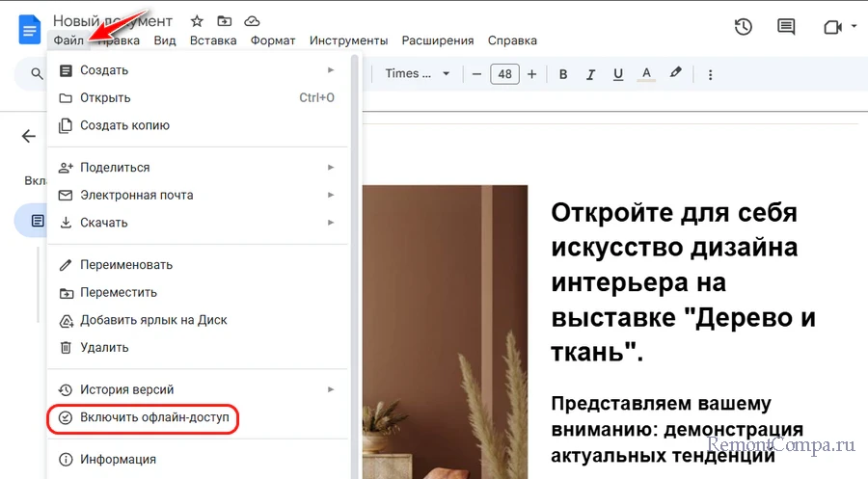Toggle italic formatting
Viewport: 868px width, 479px height.
click(x=590, y=74)
